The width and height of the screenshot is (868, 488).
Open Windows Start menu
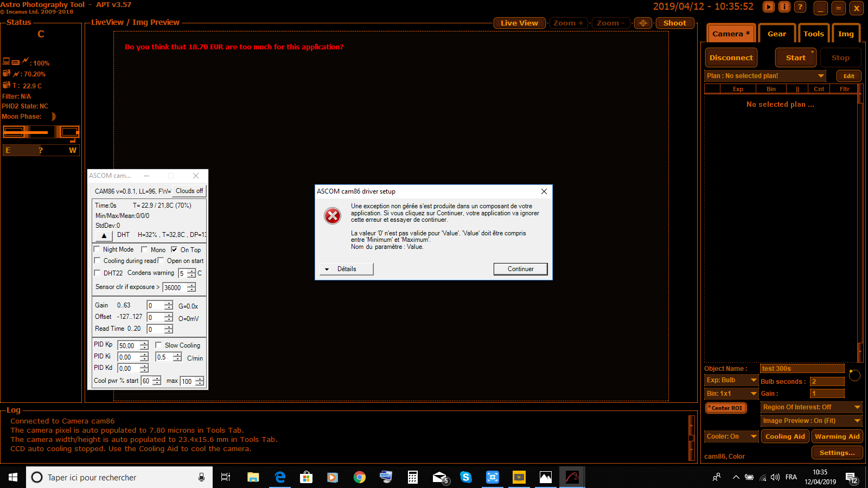coord(13,477)
